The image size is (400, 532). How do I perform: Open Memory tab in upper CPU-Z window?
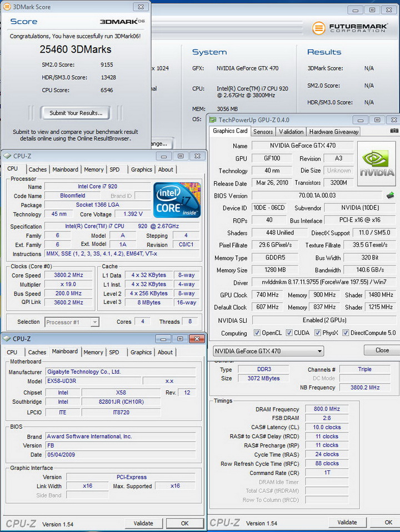pos(94,169)
